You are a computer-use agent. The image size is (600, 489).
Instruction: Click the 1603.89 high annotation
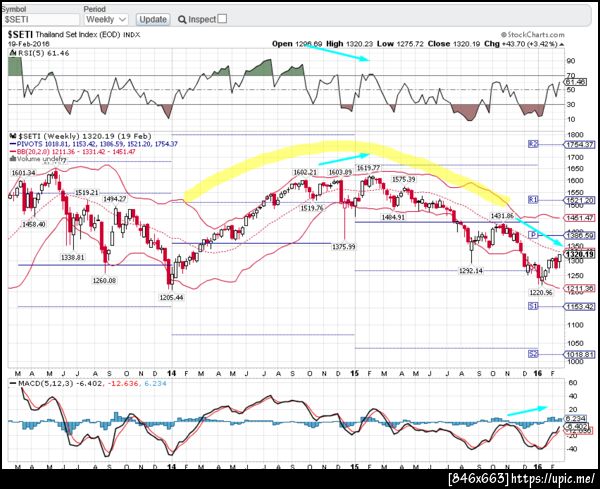tap(340, 173)
